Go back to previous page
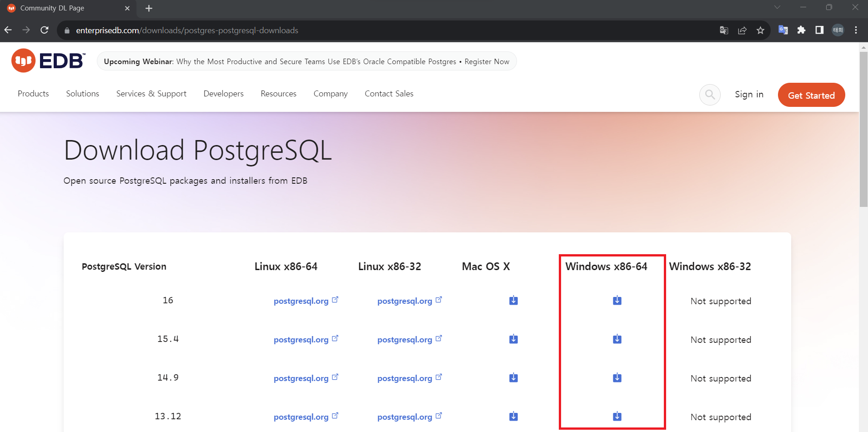The width and height of the screenshot is (868, 432). tap(8, 30)
